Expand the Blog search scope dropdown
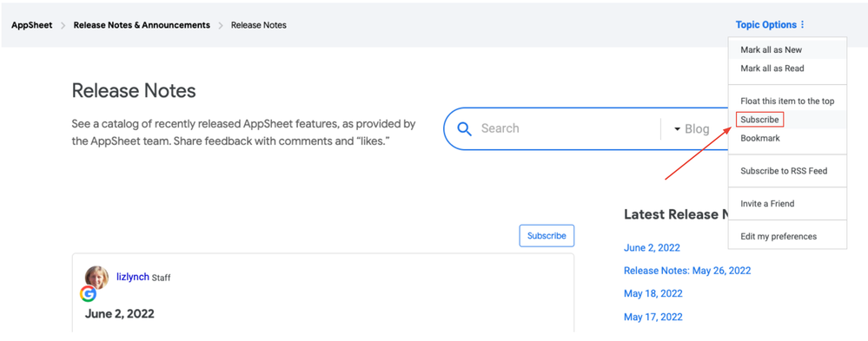 coord(692,128)
